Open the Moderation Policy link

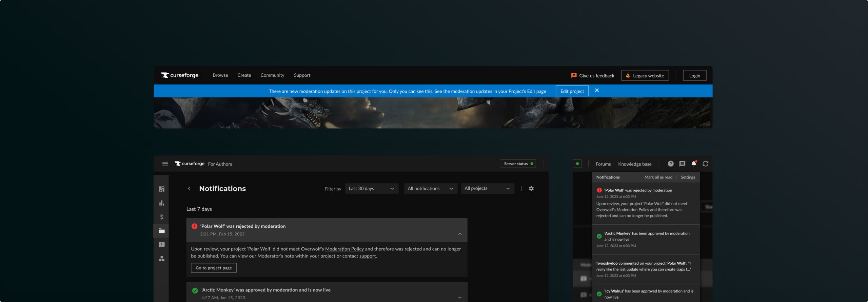(344, 249)
